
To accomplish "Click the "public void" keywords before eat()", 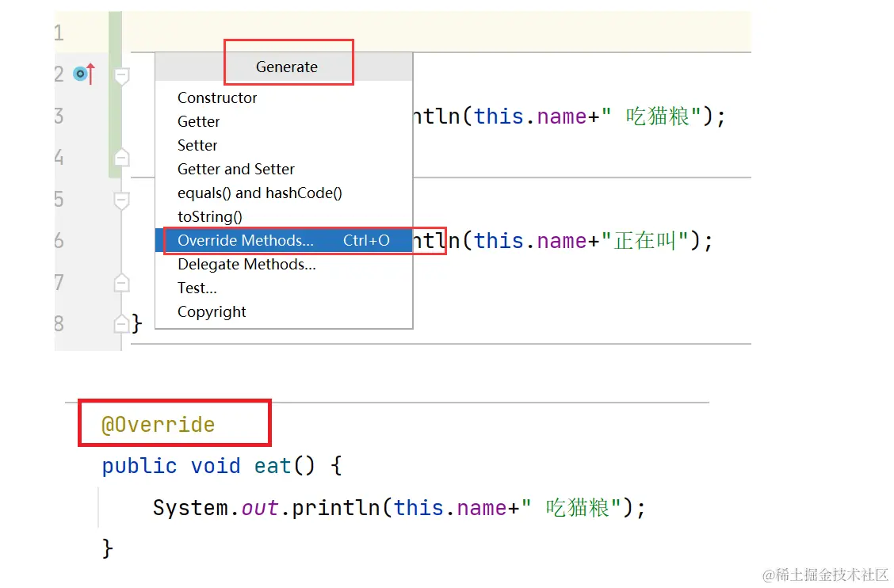I will (171, 466).
